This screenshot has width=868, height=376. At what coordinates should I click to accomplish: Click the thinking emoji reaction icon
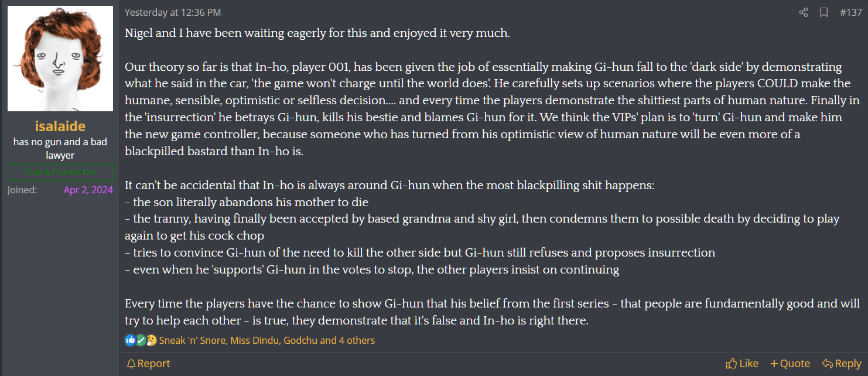click(151, 340)
